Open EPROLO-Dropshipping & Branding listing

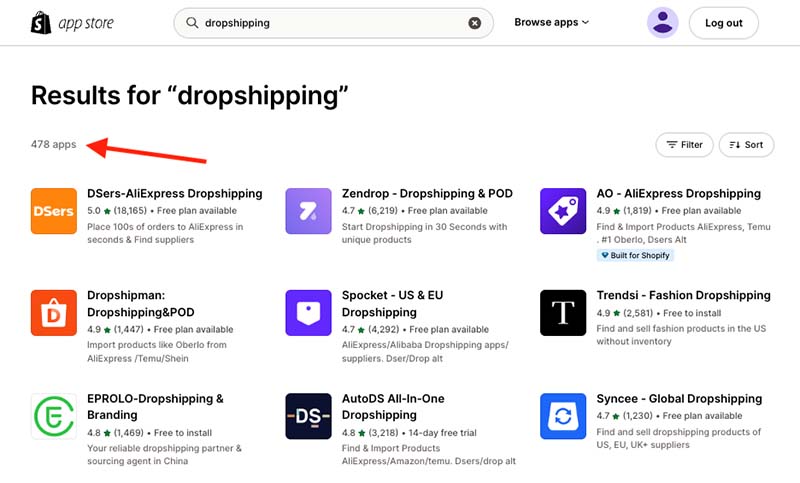click(x=155, y=406)
